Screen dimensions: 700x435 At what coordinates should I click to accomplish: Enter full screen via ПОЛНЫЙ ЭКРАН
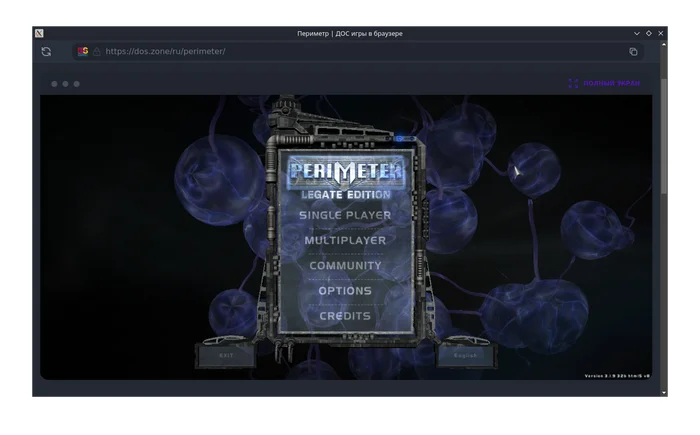611,84
